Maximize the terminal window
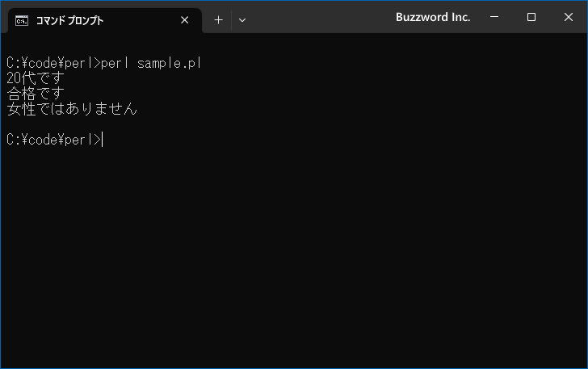Screen dimensions: 588x369 tap(531, 17)
